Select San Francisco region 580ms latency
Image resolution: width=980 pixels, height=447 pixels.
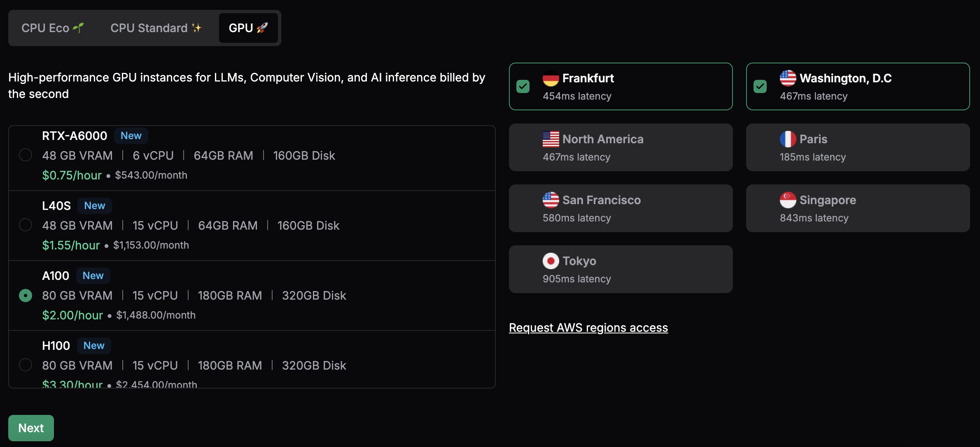click(621, 207)
